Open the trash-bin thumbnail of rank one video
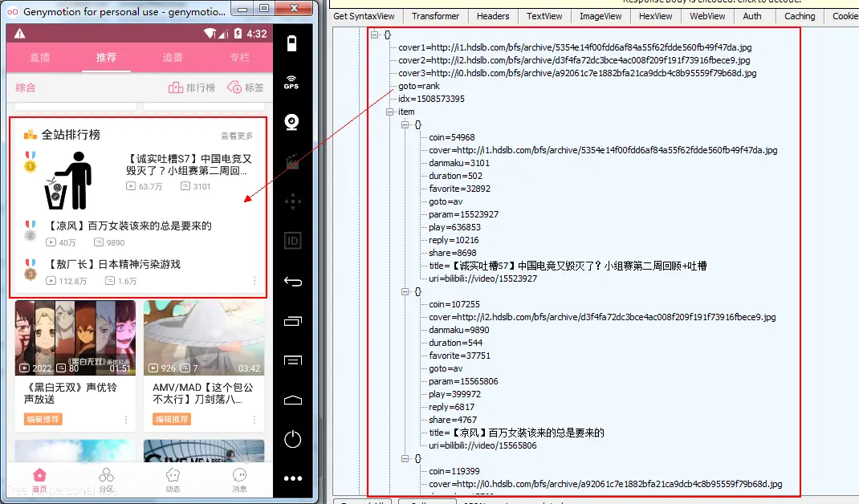 [x=68, y=181]
